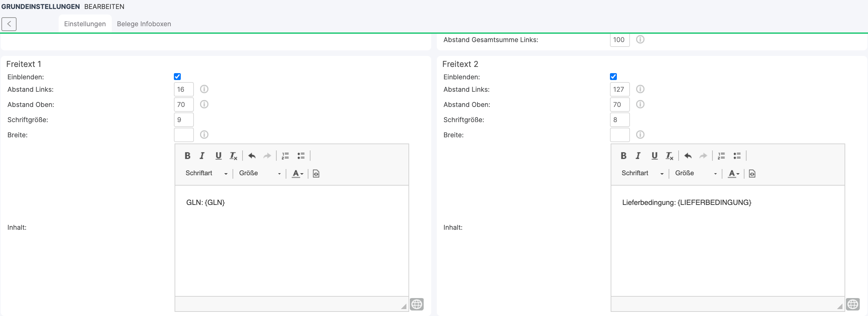Click globe icon beside Freitext 1 editor

pos(416,304)
